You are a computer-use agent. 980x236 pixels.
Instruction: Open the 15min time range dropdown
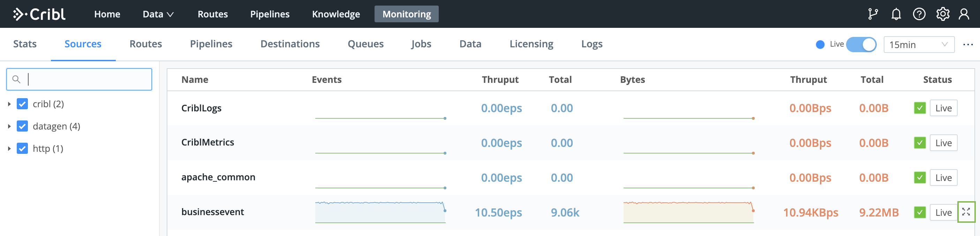[x=919, y=45]
